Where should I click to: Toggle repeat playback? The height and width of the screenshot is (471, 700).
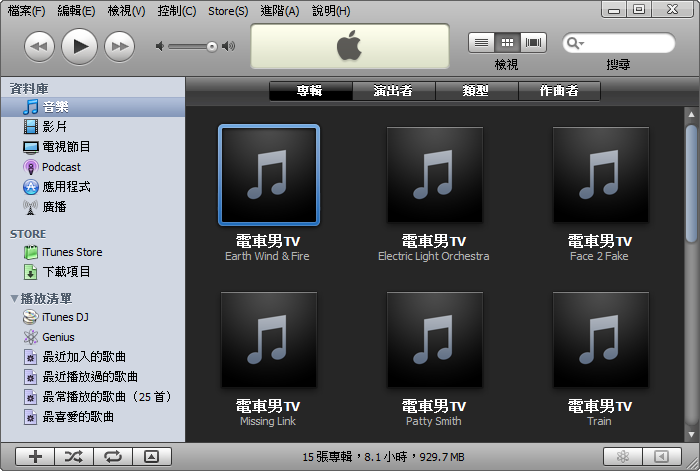pos(113,456)
